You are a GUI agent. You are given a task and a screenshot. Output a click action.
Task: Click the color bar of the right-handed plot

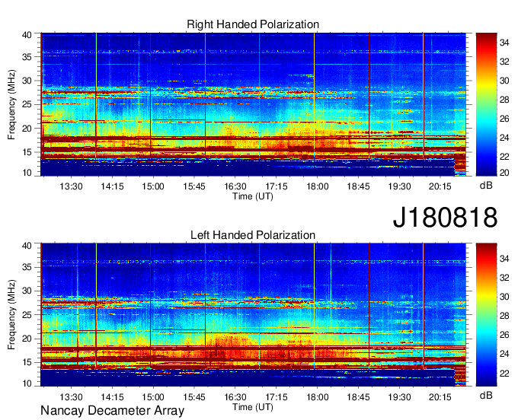coord(486,104)
